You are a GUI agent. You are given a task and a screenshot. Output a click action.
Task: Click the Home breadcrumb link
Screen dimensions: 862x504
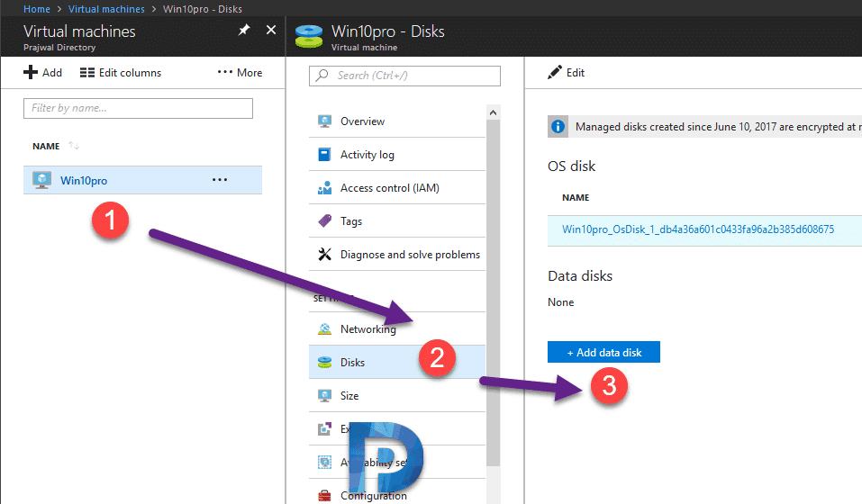tap(36, 9)
